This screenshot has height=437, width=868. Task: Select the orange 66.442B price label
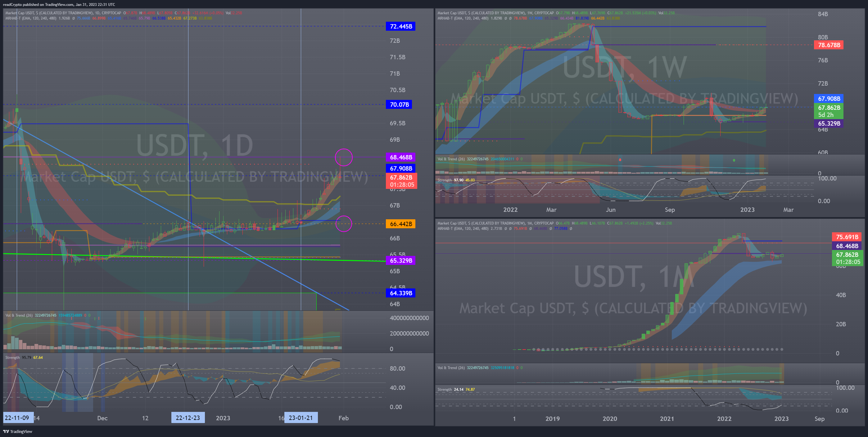[x=400, y=224]
